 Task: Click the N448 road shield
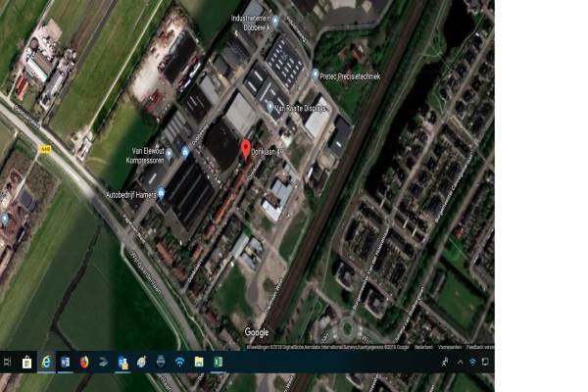click(45, 149)
